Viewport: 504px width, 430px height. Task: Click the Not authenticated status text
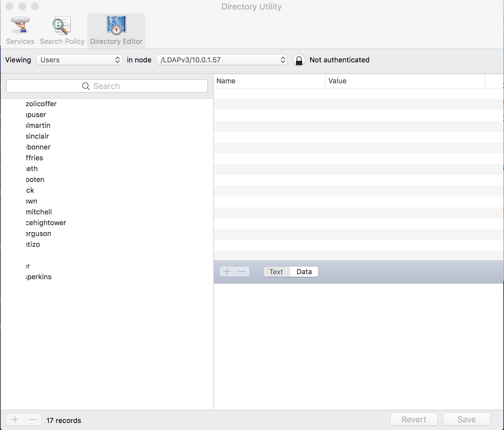(x=339, y=60)
